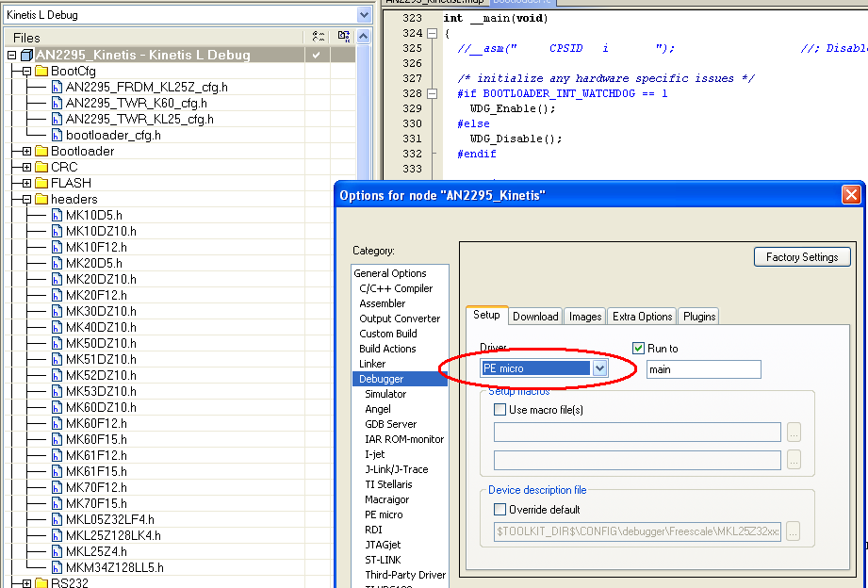This screenshot has height=588, width=868.
Task: Click the FLASH folder icon
Action: point(41,183)
